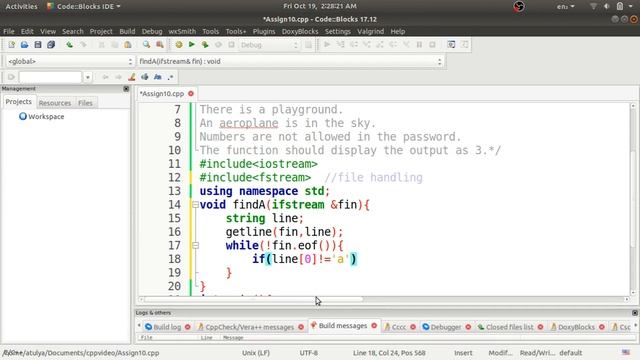Open the wxSmith menu
This screenshot has height=360, width=640.
[x=182, y=31]
